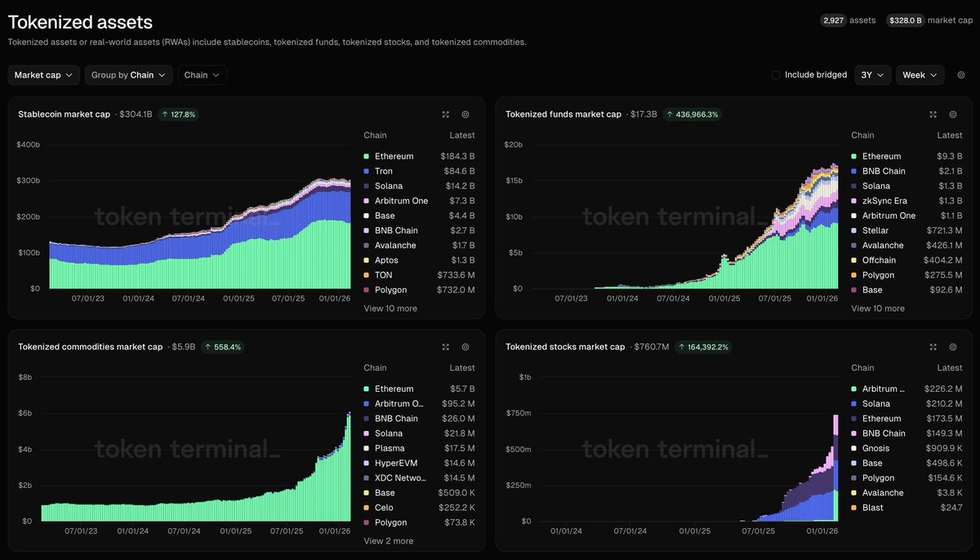Open Tokenized funds chart settings gear
This screenshot has width=980, height=560.
953,114
